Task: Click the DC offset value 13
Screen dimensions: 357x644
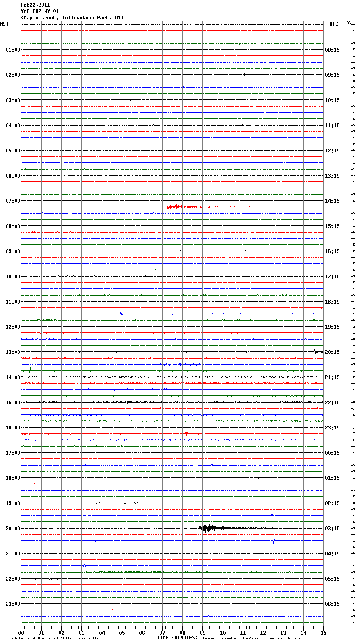Action: (x=353, y=371)
